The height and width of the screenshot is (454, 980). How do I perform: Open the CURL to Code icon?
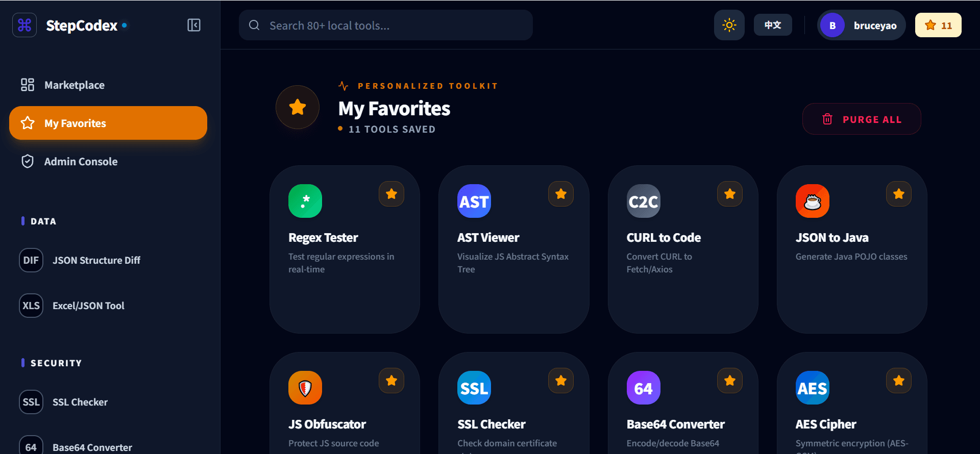(x=643, y=201)
